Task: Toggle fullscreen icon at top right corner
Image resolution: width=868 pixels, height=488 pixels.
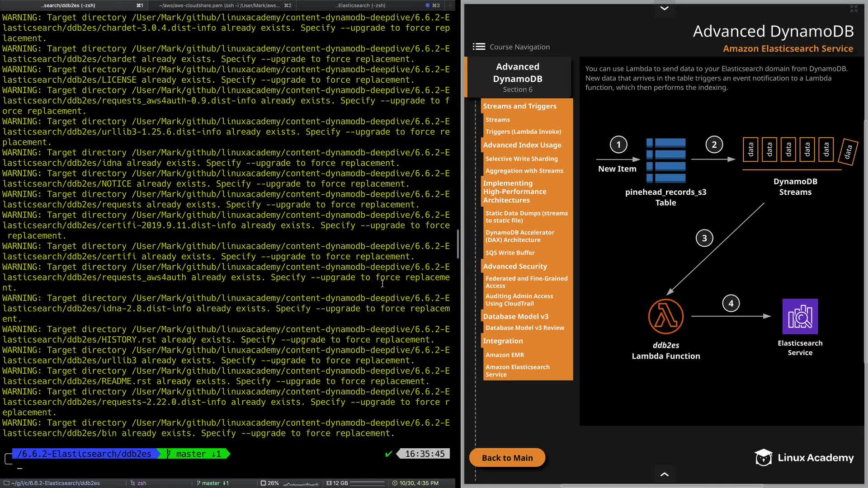Action: pos(854,9)
